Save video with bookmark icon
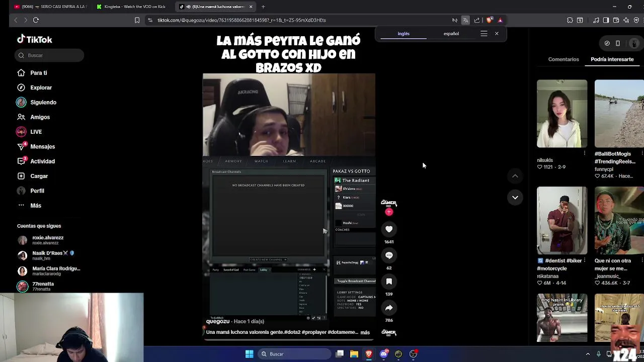Viewport: 644px width, 362px height. click(x=389, y=282)
